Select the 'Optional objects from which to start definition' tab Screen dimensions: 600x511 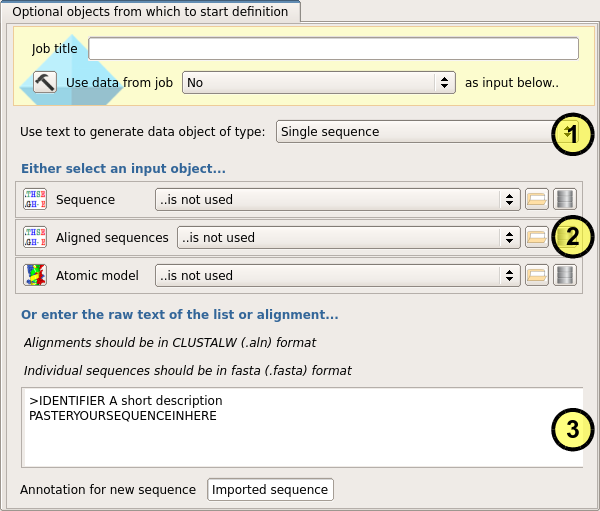pos(150,12)
